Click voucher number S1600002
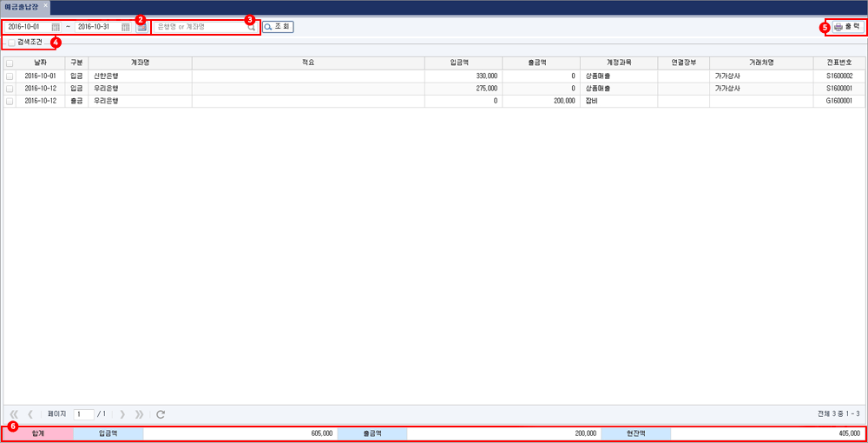Image resolution: width=868 pixels, height=443 pixels. (x=838, y=76)
